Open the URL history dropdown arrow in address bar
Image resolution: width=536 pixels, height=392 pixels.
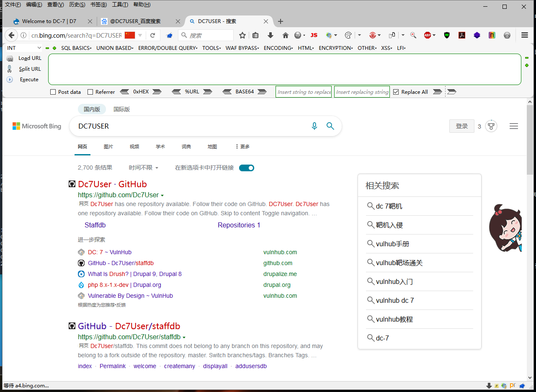click(140, 35)
